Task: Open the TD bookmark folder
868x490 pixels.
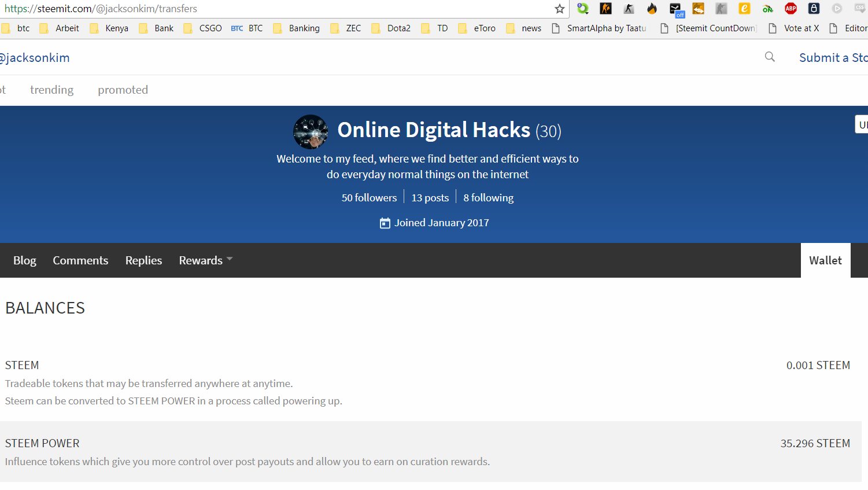Action: [x=434, y=28]
